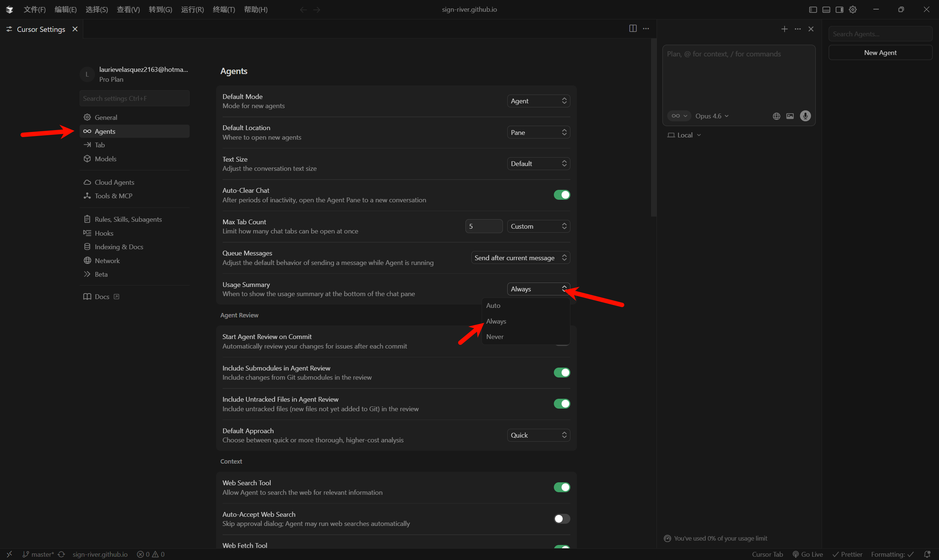The width and height of the screenshot is (939, 560).
Task: Toggle the Web Search Tool switch
Action: (x=562, y=487)
